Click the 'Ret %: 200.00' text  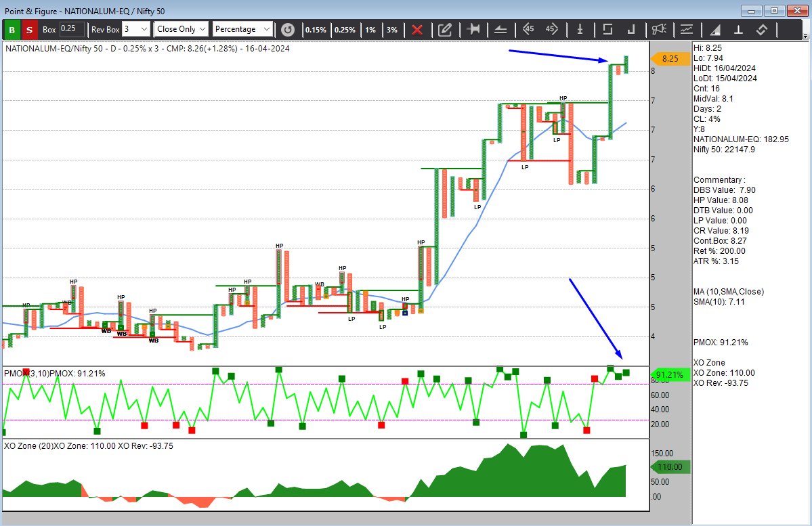(720, 251)
